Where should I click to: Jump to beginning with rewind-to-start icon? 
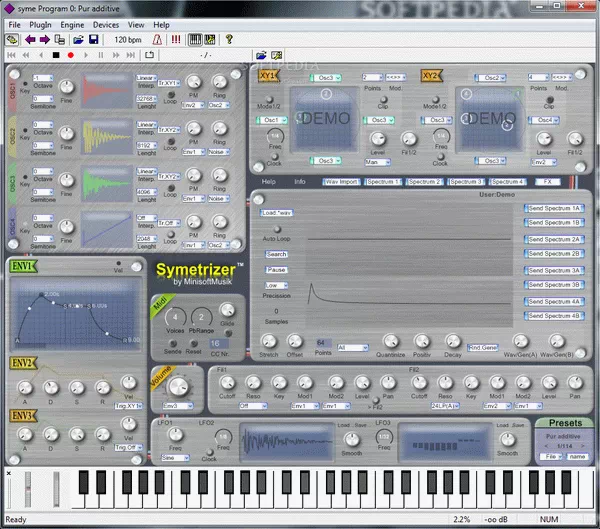click(x=11, y=55)
